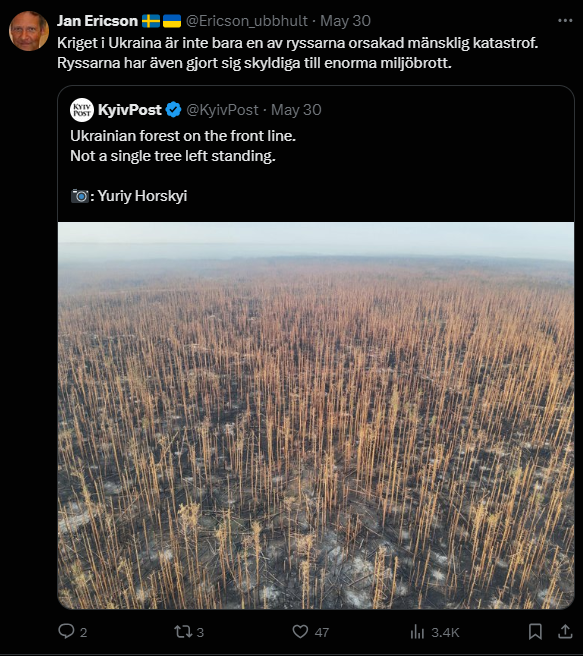This screenshot has width=583, height=656.
Task: Click the share upload icon
Action: click(565, 631)
